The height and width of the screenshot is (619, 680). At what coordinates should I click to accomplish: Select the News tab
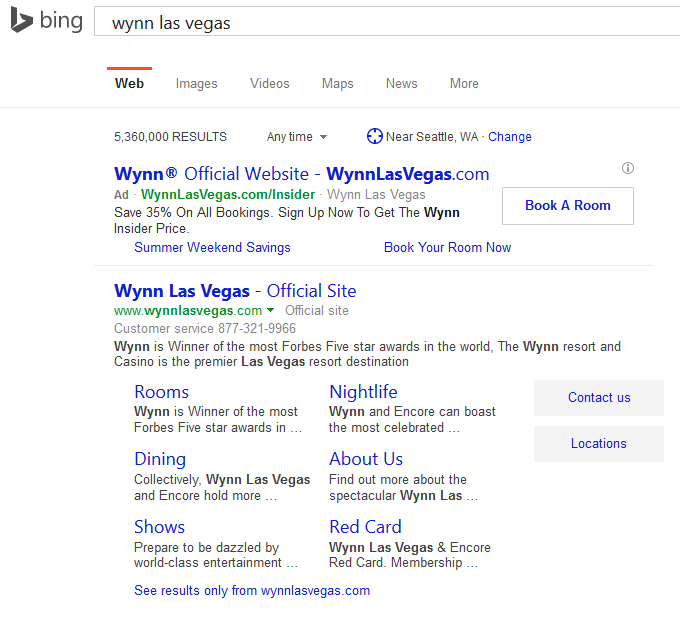(x=401, y=84)
